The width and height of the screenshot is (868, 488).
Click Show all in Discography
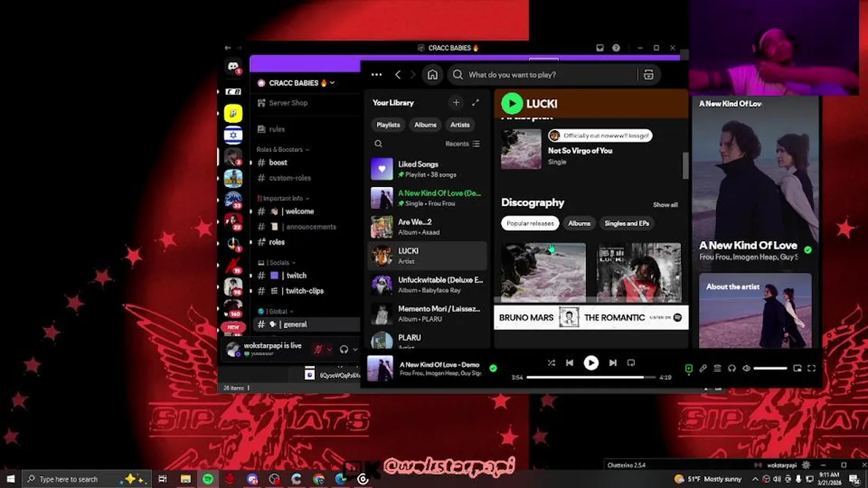coord(665,205)
